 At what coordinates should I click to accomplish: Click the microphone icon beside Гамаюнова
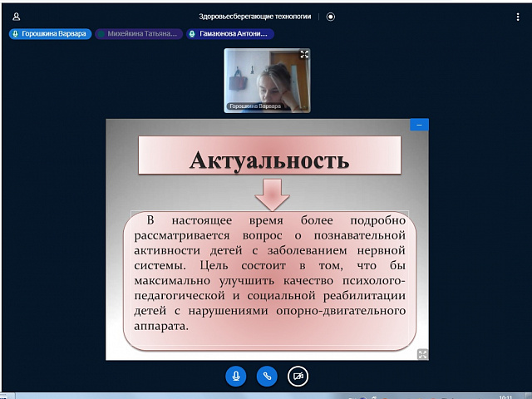pos(193,34)
